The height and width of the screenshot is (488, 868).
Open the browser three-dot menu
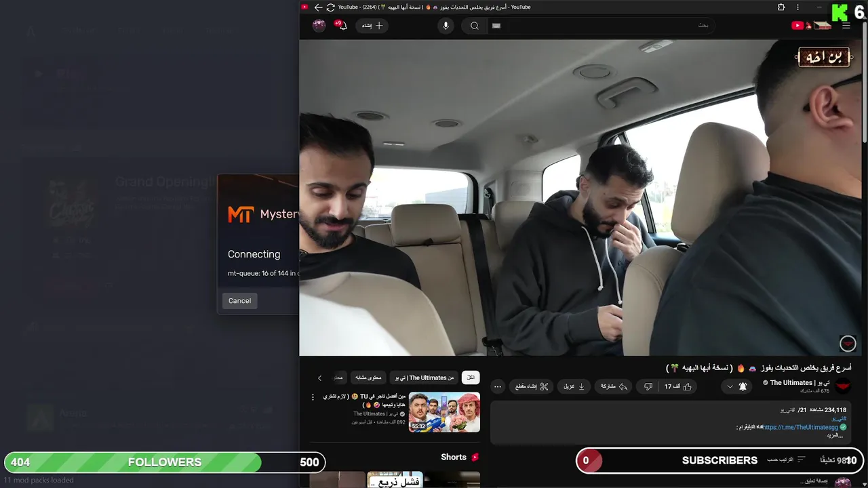(797, 7)
